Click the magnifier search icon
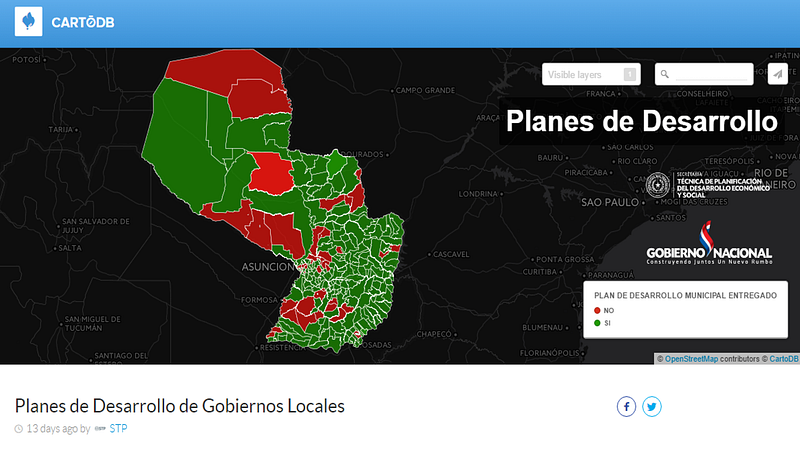 click(x=665, y=74)
